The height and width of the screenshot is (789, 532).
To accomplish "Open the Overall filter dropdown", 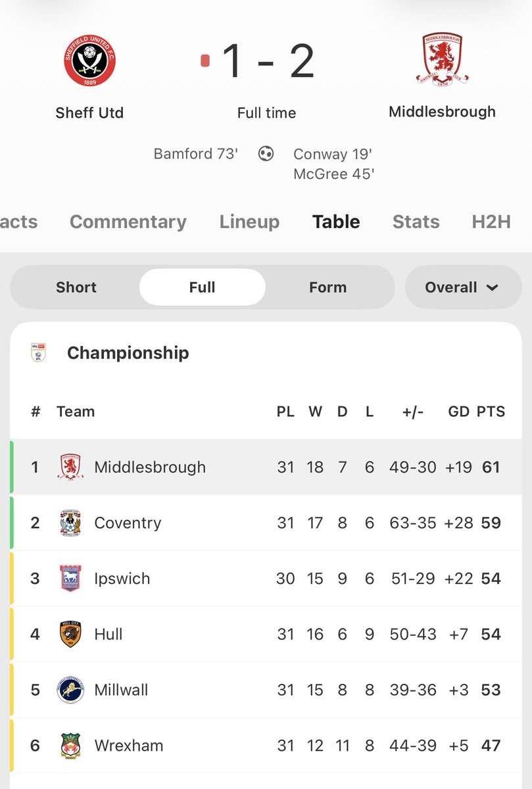I will tap(462, 287).
